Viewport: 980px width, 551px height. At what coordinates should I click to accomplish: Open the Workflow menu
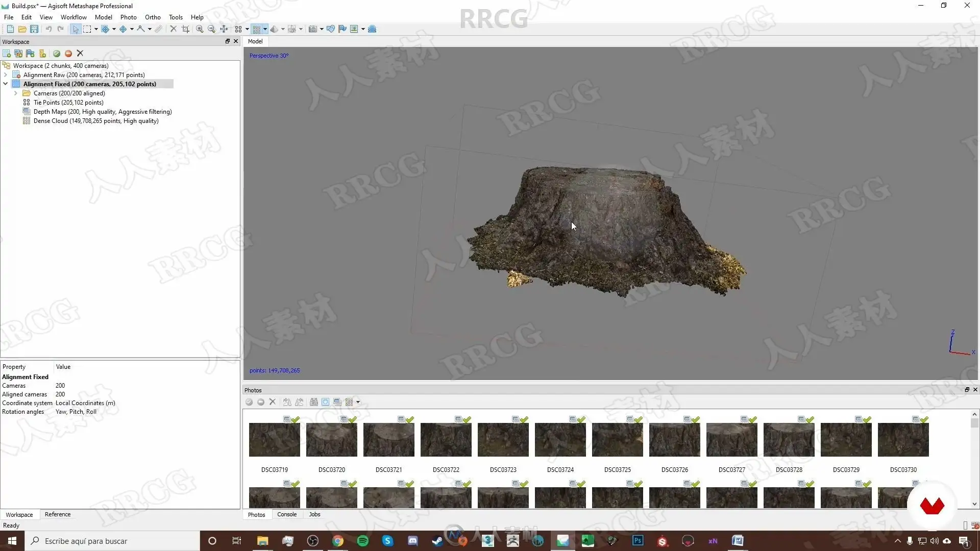point(73,17)
